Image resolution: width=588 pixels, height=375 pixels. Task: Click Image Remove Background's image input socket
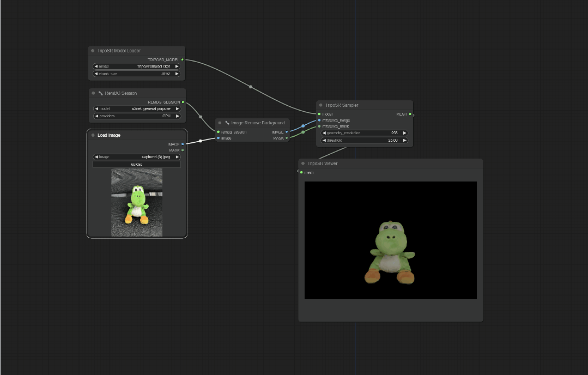[218, 138]
